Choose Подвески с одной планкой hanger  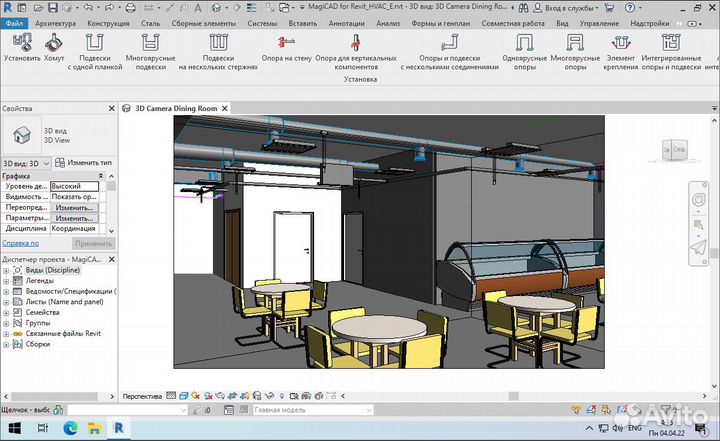(x=95, y=52)
